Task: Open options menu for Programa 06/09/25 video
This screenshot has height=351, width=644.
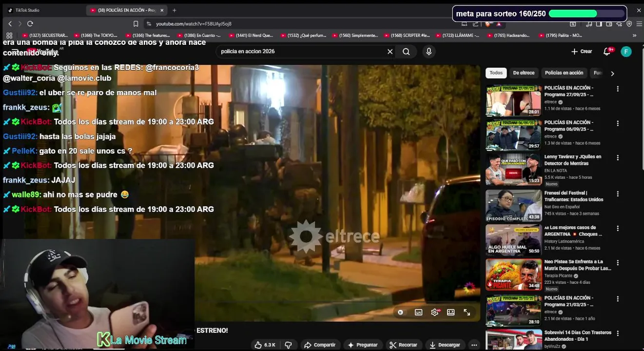Action: pos(618,123)
